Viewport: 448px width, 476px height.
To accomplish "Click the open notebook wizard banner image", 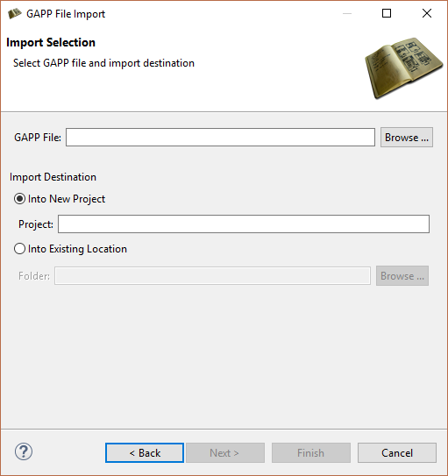I will click(403, 68).
